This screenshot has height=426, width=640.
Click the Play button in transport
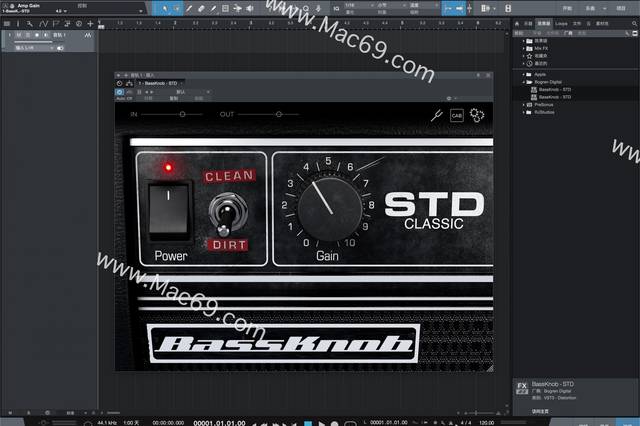(321, 424)
